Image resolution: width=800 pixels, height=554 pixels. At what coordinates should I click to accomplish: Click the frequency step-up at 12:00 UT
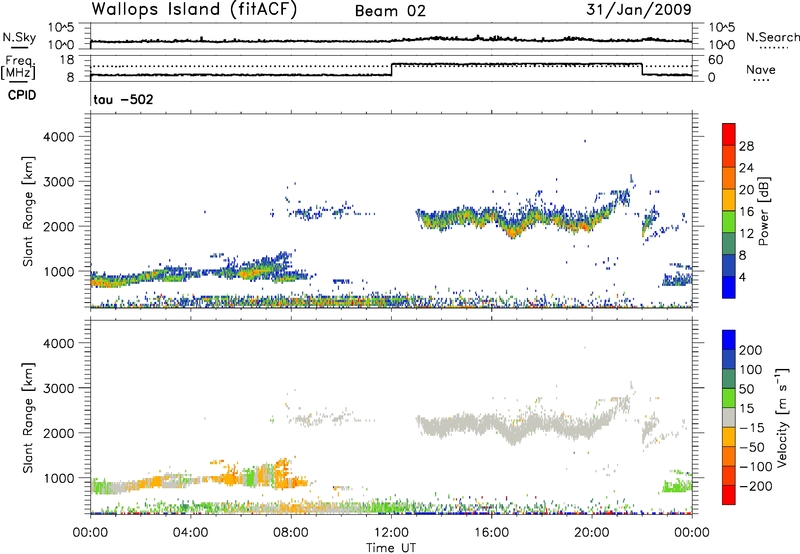coord(392,69)
